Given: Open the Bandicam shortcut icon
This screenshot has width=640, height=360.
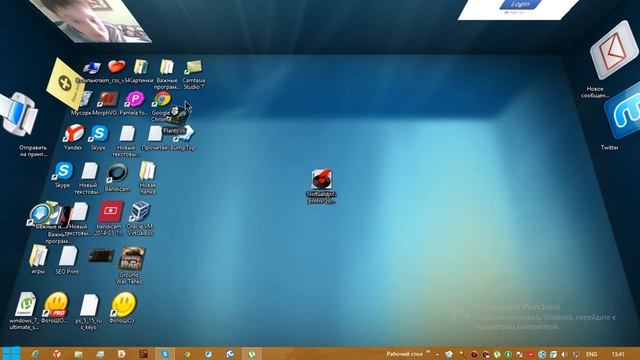Looking at the screenshot, I should pos(118,173).
